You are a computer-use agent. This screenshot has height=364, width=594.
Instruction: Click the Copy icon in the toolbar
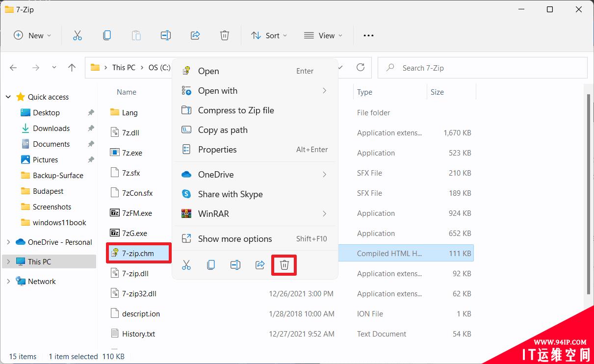[x=107, y=35]
